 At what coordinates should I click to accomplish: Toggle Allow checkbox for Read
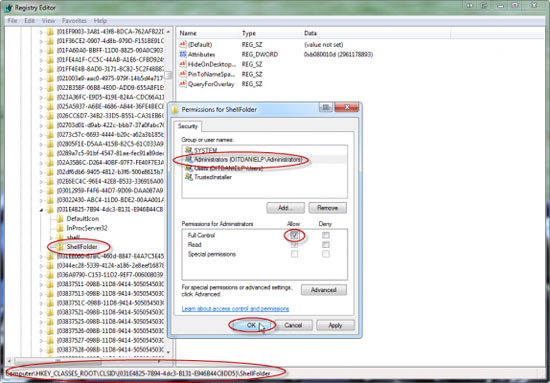point(294,245)
